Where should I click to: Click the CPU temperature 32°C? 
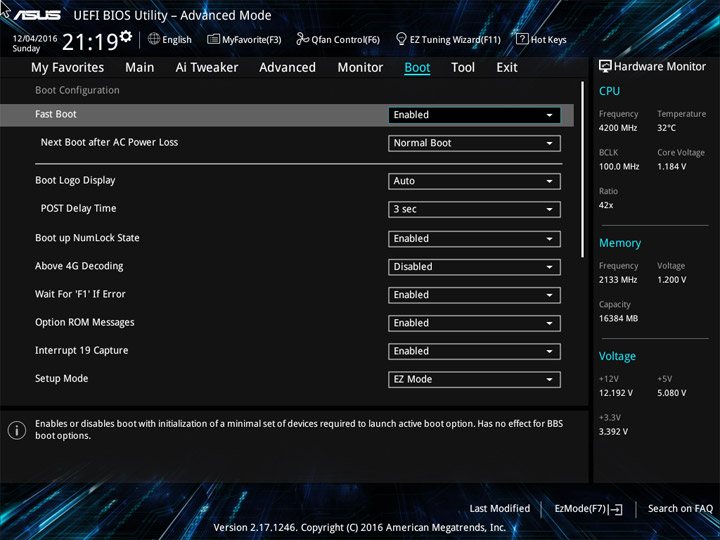click(666, 128)
